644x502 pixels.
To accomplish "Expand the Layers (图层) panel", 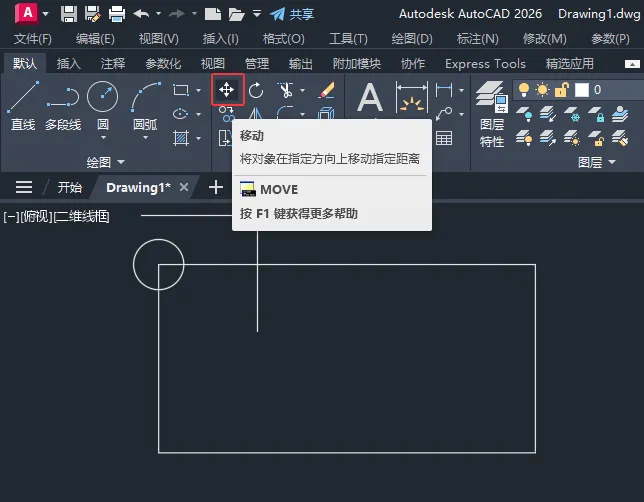I will (x=597, y=162).
